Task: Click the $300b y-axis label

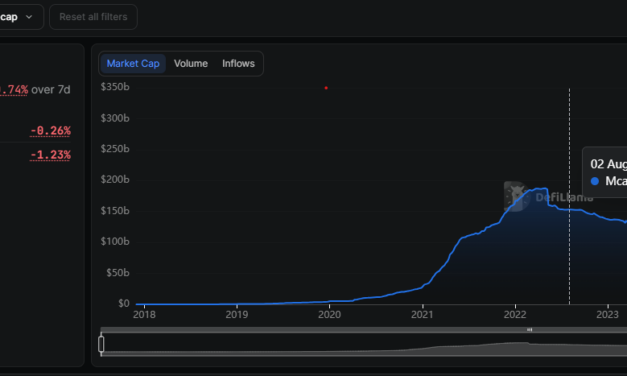Action: 115,118
